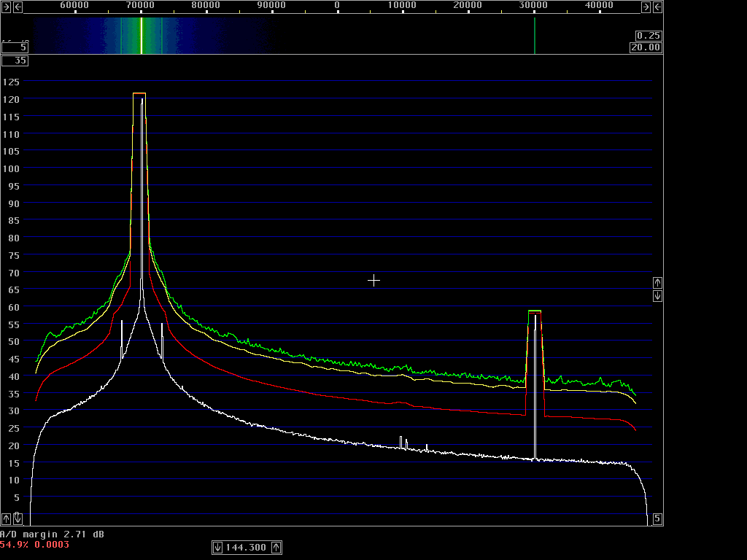The width and height of the screenshot is (747, 560).
Task: Click the right-arrow button at top-right of frequency scale
Action: (x=646, y=7)
